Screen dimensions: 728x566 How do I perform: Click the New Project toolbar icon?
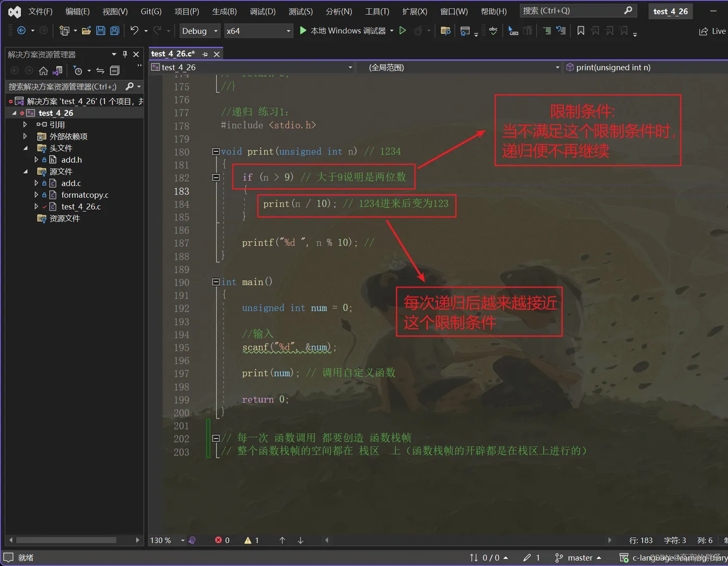(64, 31)
